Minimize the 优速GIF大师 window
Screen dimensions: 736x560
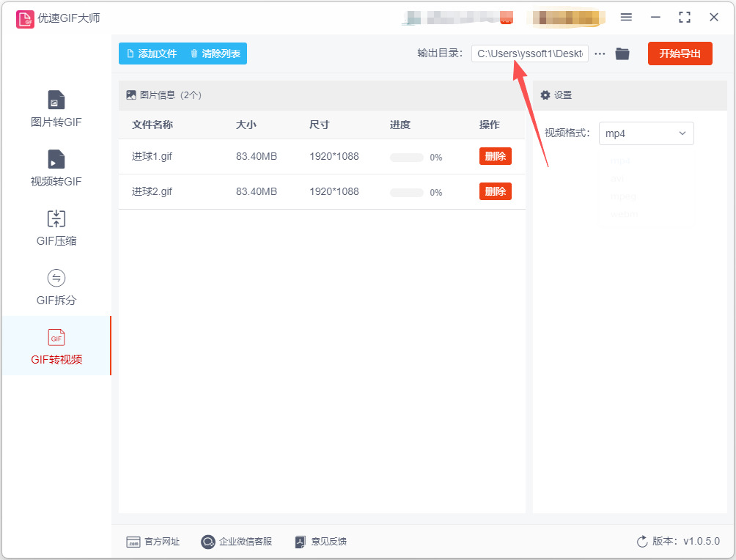[656, 18]
